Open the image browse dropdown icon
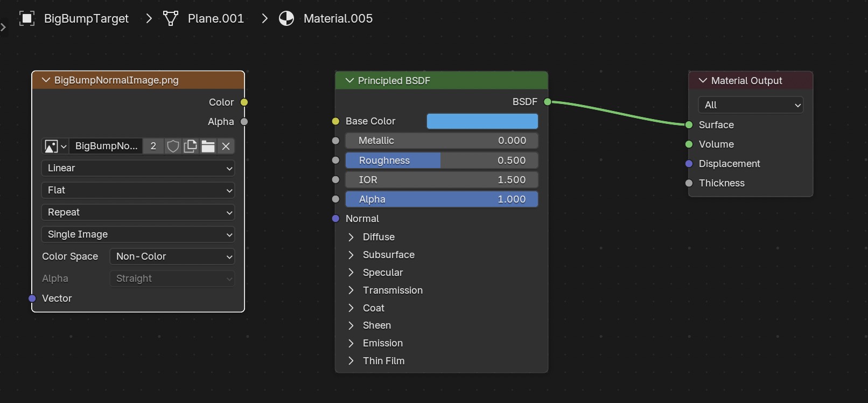Image resolution: width=868 pixels, height=403 pixels. (x=55, y=146)
